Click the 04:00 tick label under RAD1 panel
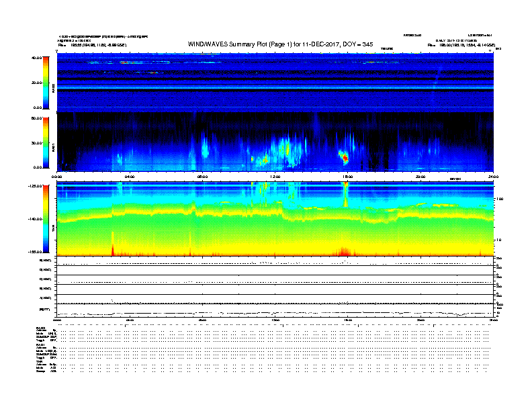The width and height of the screenshot is (532, 411). tap(130, 177)
